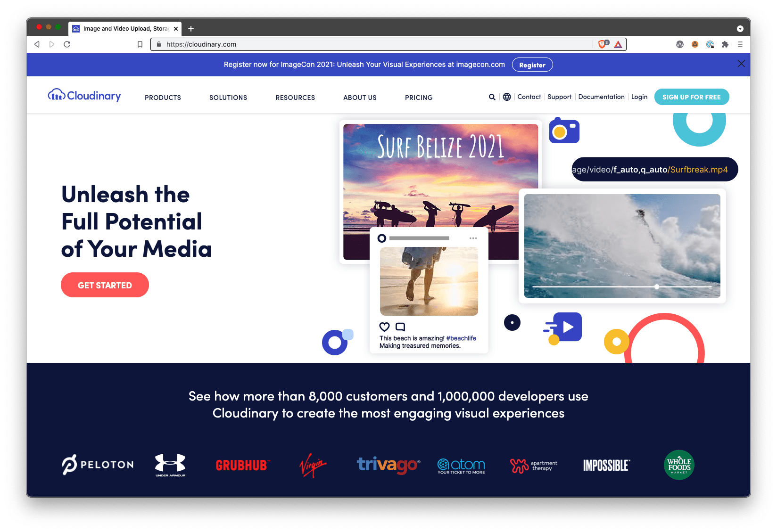Viewport: 777px width, 532px height.
Task: Click the Cloudinary logo
Action: [x=84, y=95]
